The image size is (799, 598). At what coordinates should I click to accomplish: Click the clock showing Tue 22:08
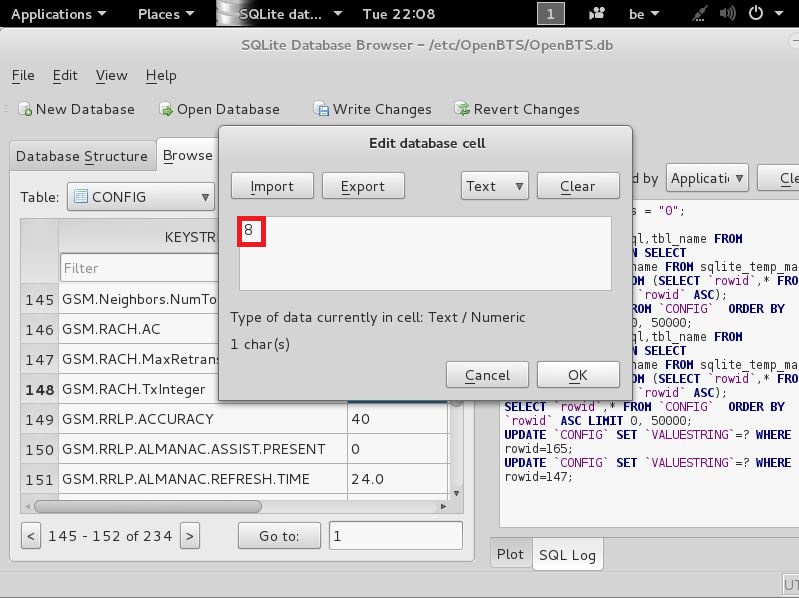tap(399, 14)
